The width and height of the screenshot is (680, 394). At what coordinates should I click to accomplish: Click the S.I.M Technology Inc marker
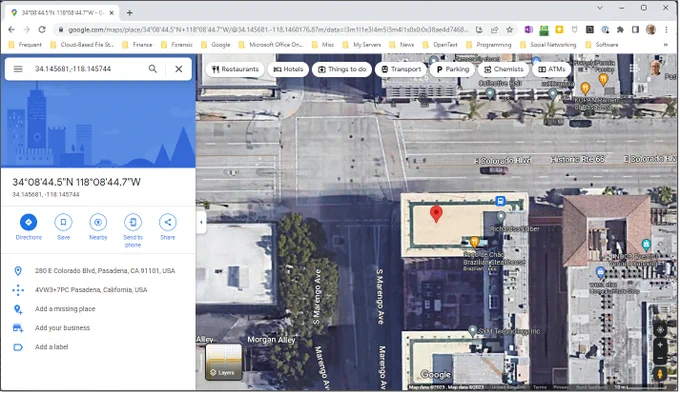pos(473,331)
